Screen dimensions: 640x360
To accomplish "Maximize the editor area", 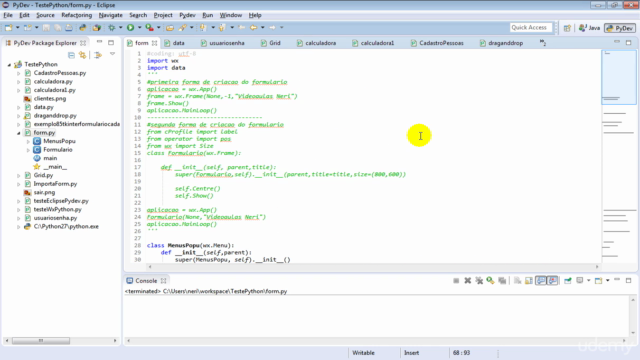I will click(x=629, y=42).
